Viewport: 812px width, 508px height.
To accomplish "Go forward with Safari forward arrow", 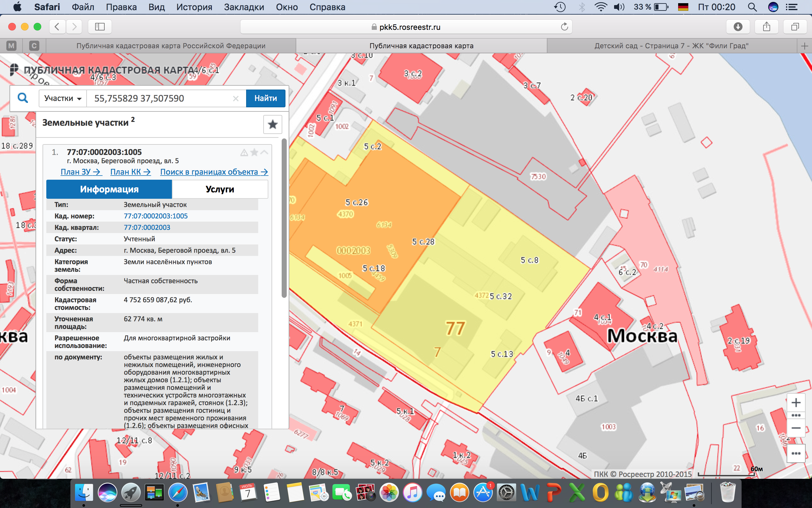I will click(x=74, y=27).
